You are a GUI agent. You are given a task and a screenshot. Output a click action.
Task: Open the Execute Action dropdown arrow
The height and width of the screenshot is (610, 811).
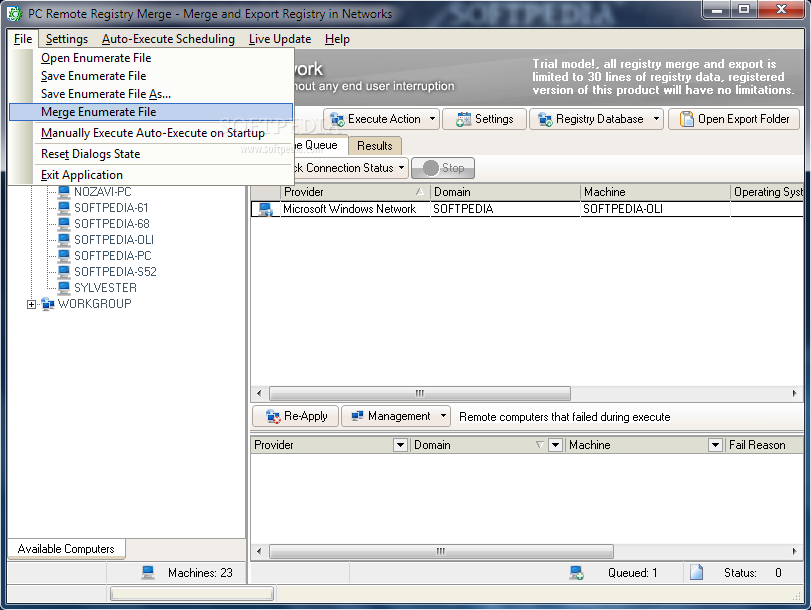point(432,119)
